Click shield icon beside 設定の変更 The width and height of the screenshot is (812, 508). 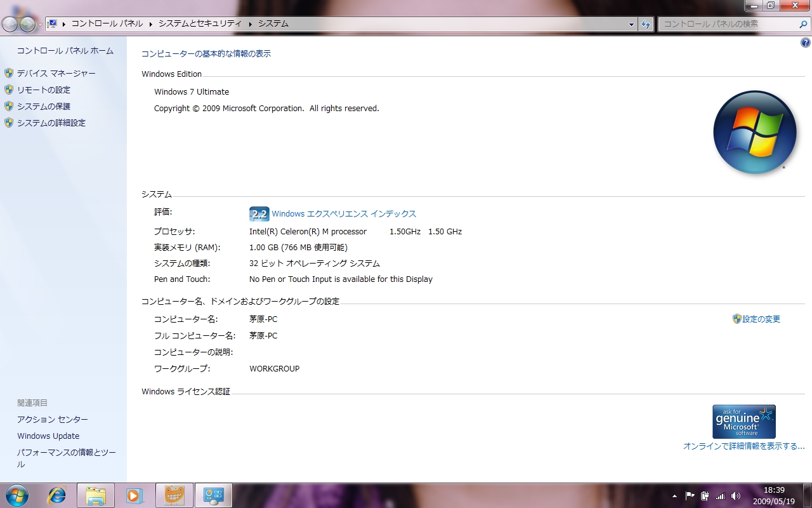click(737, 319)
